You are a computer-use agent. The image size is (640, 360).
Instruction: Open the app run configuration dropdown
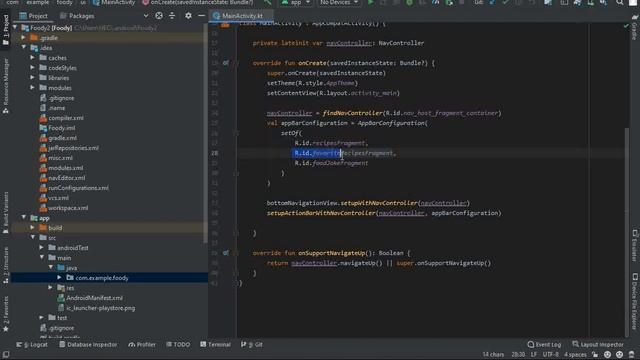pyautogui.click(x=296, y=2)
